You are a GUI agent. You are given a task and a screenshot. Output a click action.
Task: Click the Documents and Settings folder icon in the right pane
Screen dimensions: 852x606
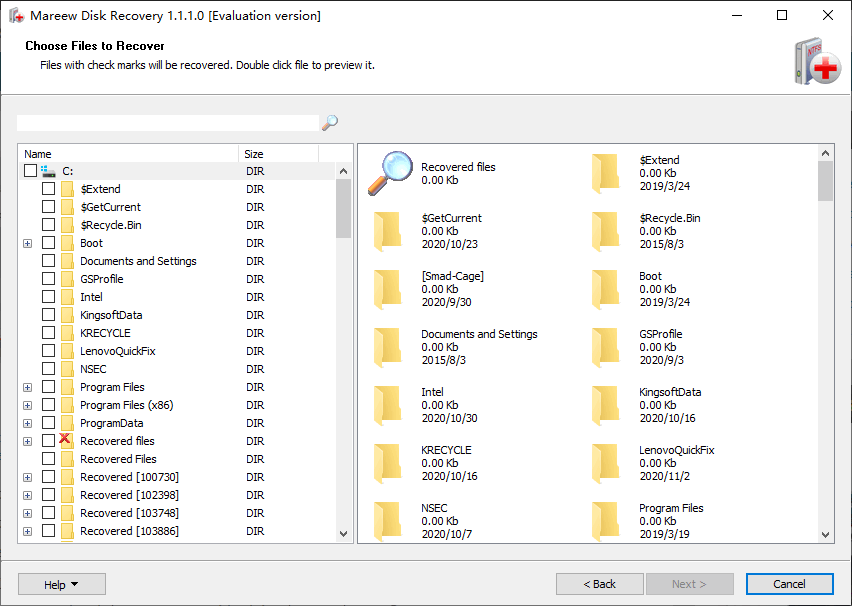point(387,348)
